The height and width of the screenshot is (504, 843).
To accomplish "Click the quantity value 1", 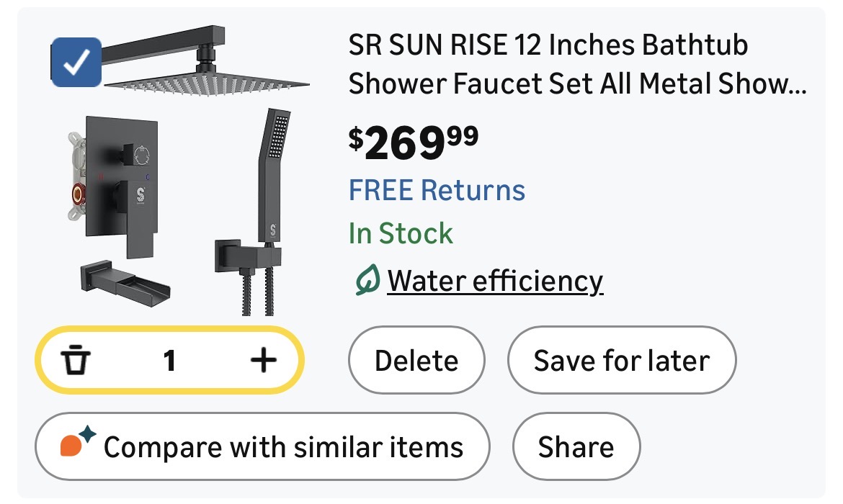I will [x=169, y=361].
